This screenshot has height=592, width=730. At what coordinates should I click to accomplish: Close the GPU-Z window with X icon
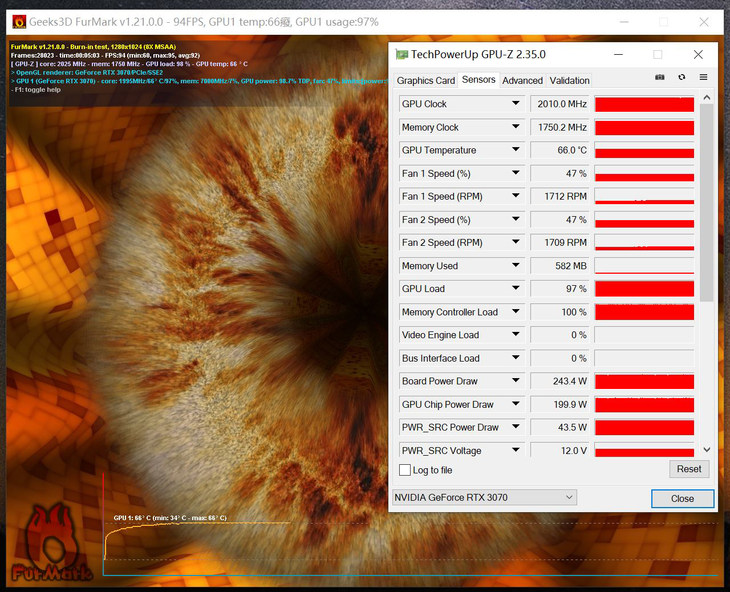[698, 54]
